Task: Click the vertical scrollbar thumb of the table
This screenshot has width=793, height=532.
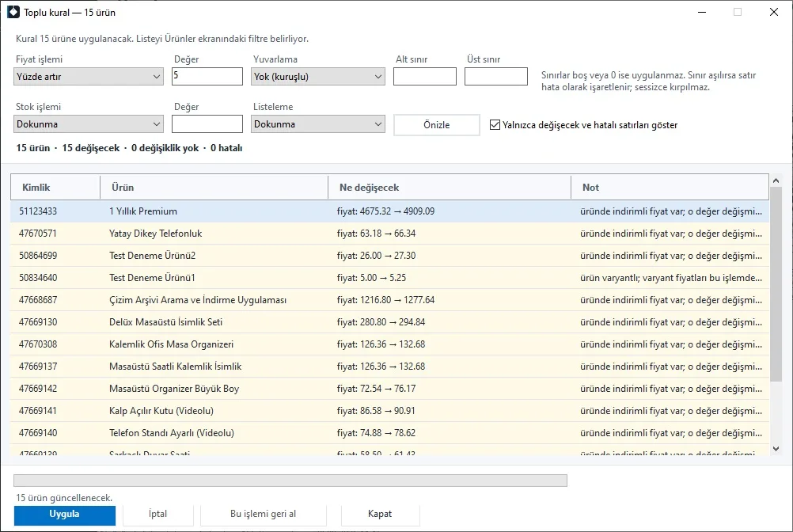Action: (776, 283)
